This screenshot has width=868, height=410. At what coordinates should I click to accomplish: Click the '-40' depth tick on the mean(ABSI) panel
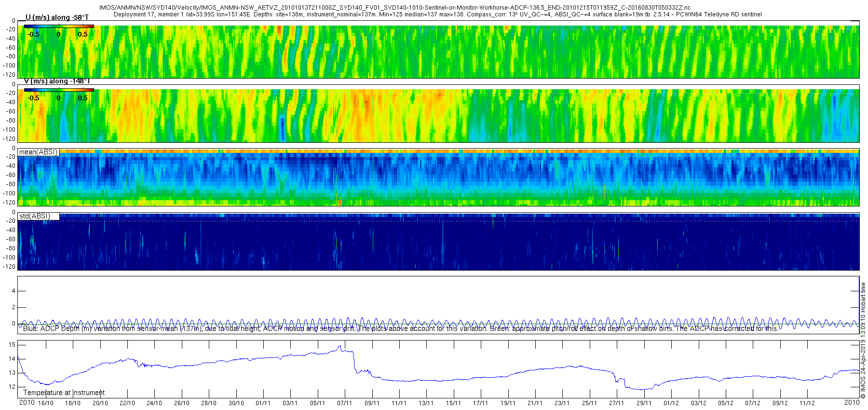click(11, 166)
